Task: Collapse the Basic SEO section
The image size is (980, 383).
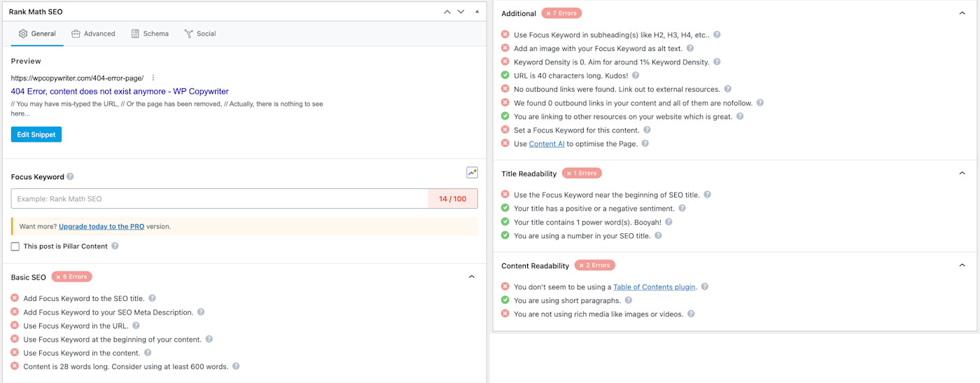Action: click(x=472, y=277)
